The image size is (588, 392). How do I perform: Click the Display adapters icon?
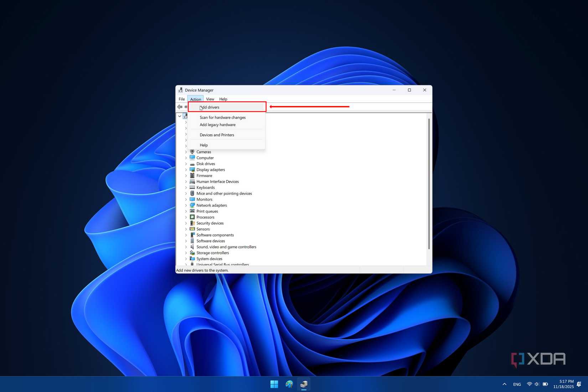192,170
